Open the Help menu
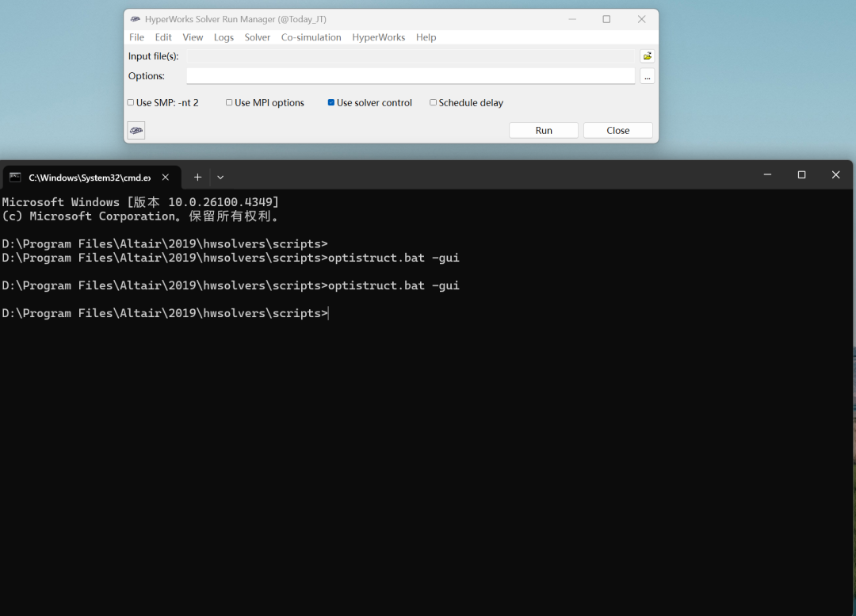 point(426,37)
